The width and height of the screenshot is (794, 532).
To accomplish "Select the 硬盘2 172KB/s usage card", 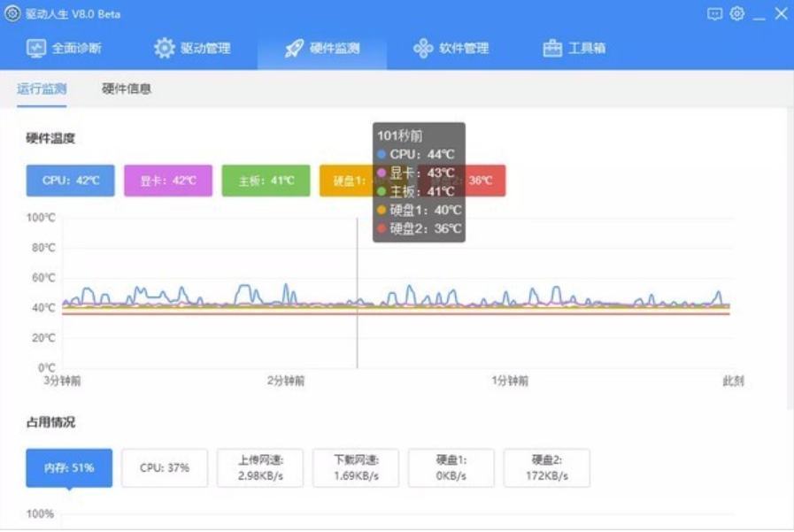I will 546,467.
